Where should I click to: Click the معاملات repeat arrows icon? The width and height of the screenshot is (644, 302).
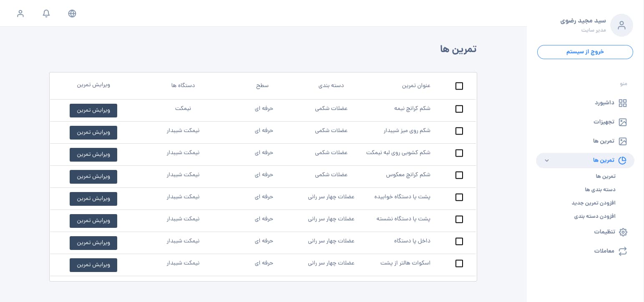coord(623,251)
